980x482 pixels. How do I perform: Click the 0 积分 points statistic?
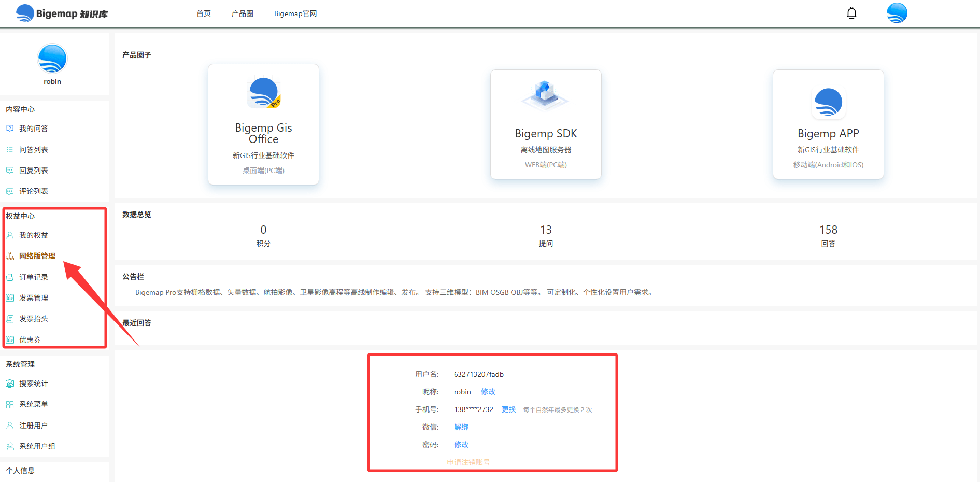[263, 235]
